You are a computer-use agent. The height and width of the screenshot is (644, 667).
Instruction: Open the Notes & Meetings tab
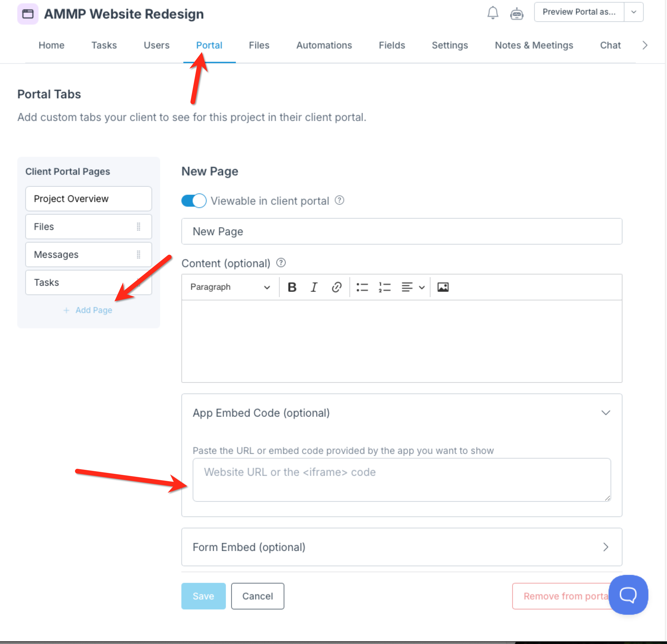click(533, 45)
